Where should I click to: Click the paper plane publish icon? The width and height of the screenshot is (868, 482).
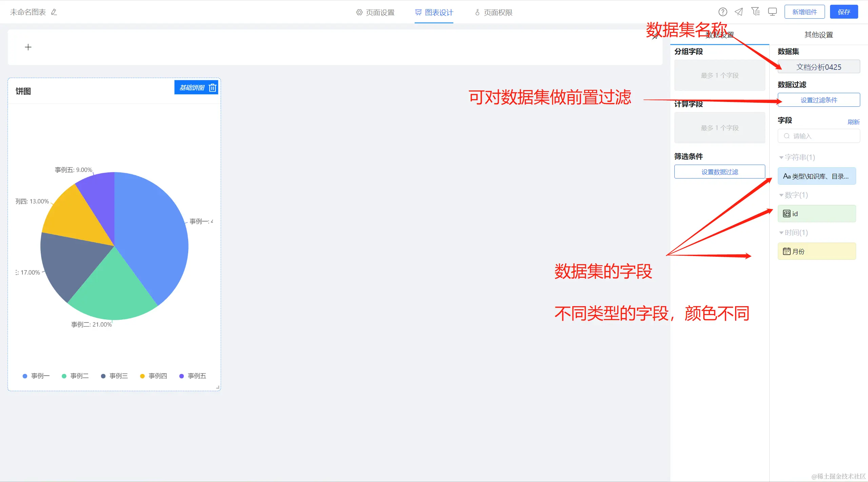(x=739, y=12)
